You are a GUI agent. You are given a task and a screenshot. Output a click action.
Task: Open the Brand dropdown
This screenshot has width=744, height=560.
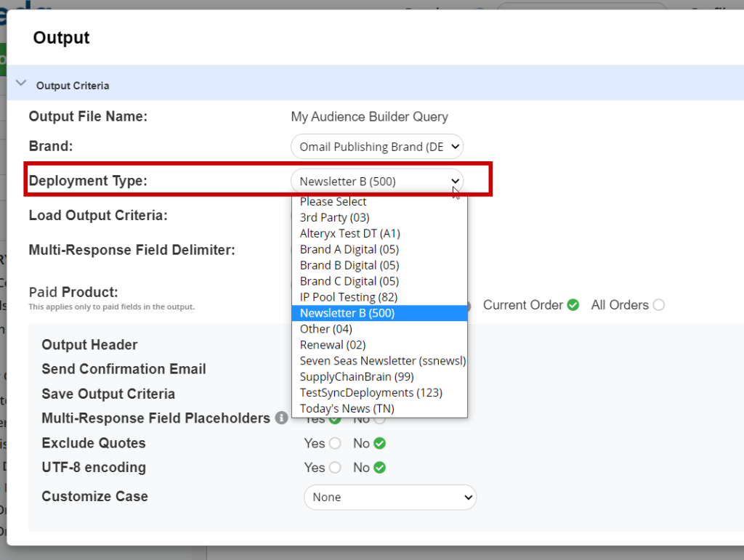coord(376,147)
